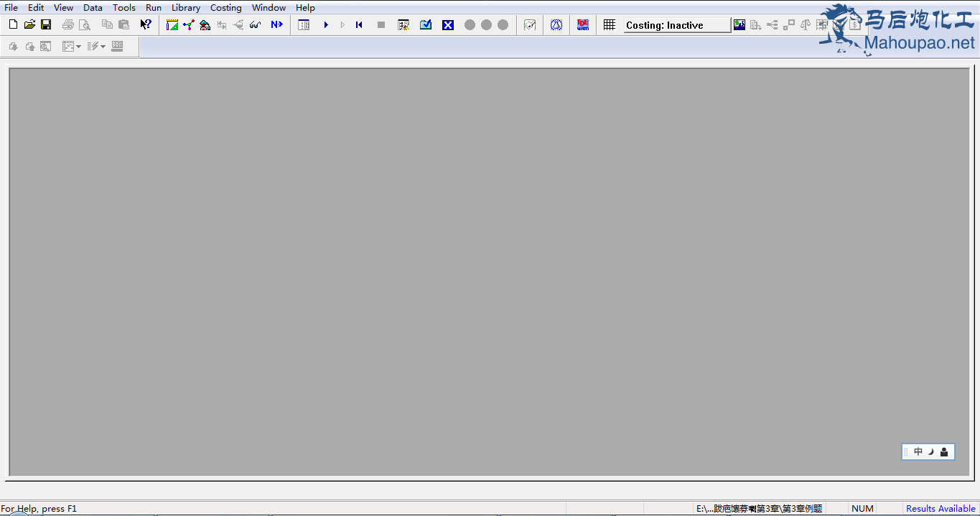Activate costing with the chart icon beside the Costing field

tap(739, 25)
